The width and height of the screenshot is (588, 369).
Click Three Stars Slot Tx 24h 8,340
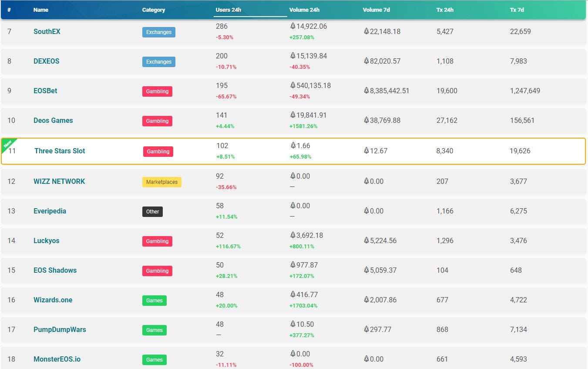pos(445,151)
